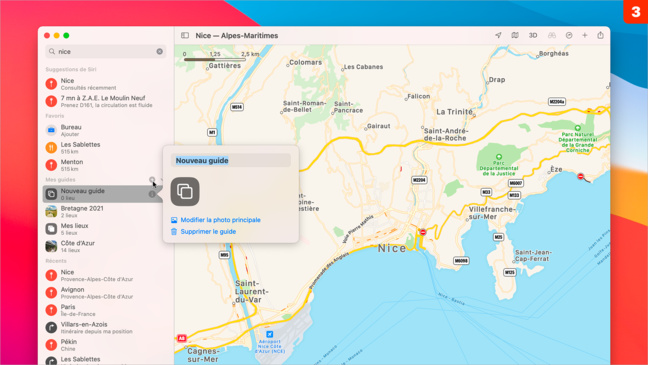
Task: Select the Nouveau guide row
Action: point(102,194)
